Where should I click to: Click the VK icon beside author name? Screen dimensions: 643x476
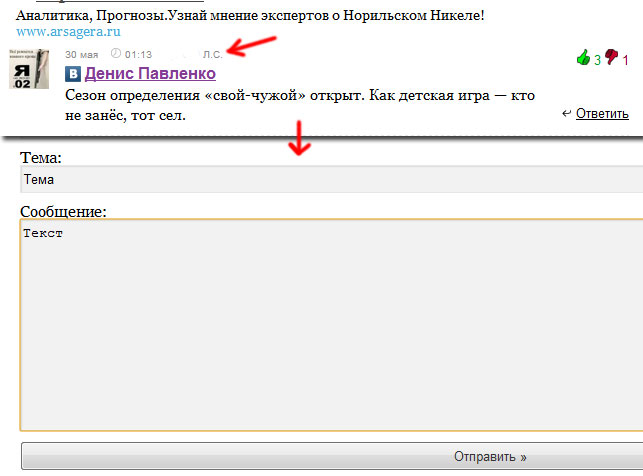(x=73, y=74)
